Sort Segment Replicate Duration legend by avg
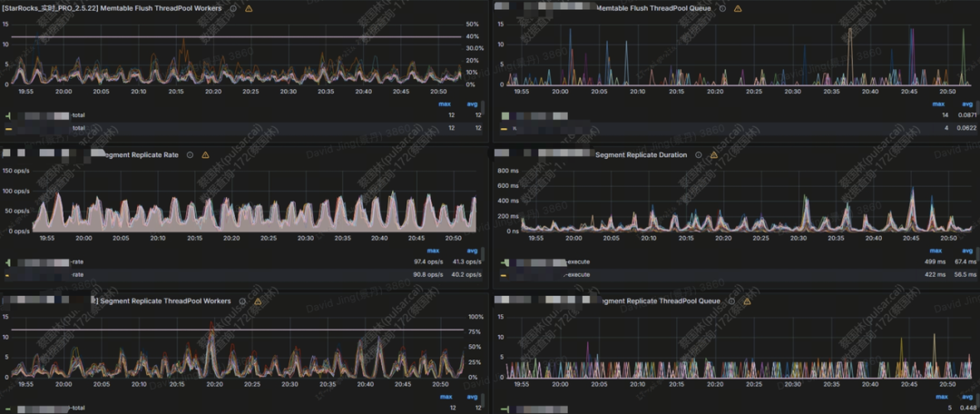980x414 pixels. tap(967, 251)
